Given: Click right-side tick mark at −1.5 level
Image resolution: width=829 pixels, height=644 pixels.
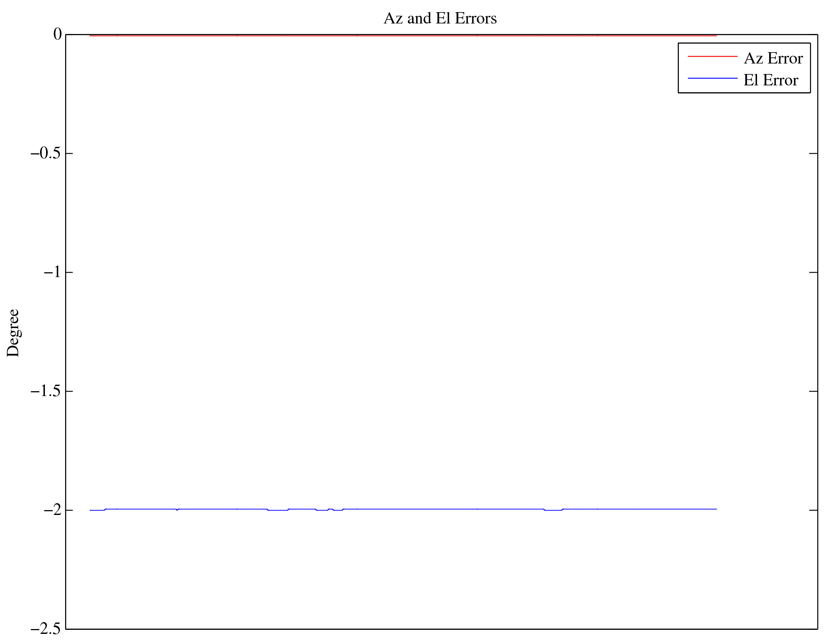Looking at the screenshot, I should 813,391.
